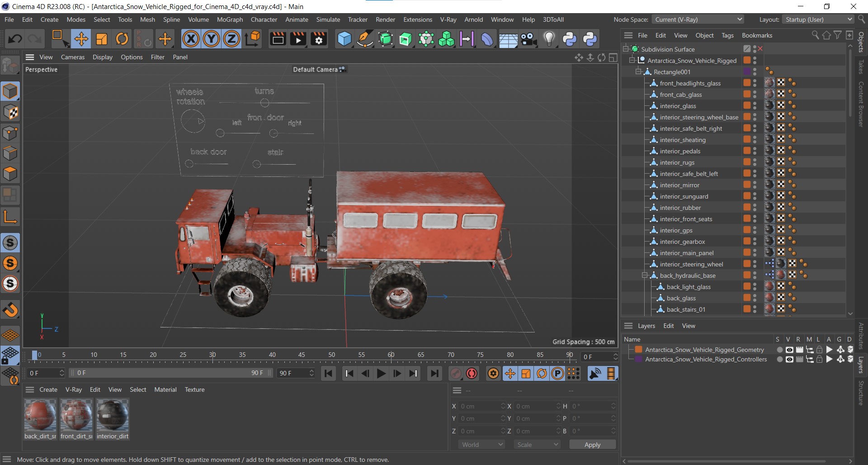Screen dimensions: 868x465
Task: Open the Simulate menu
Action: (x=328, y=19)
